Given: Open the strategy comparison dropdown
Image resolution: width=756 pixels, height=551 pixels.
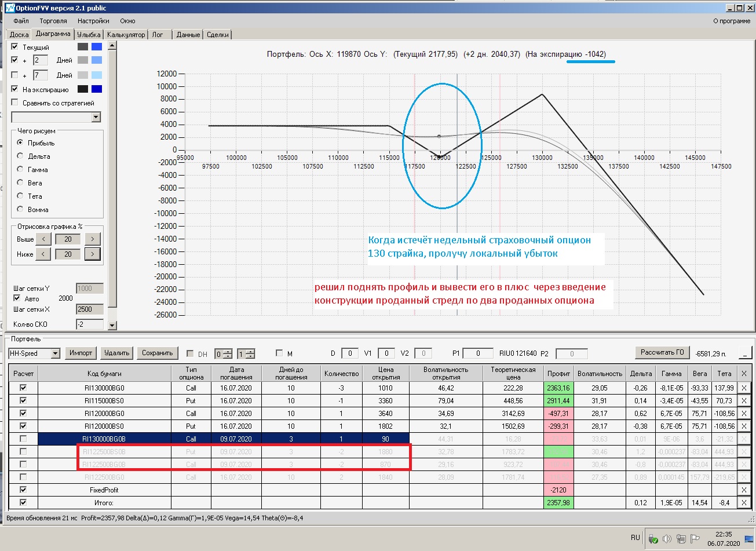Looking at the screenshot, I should point(96,117).
